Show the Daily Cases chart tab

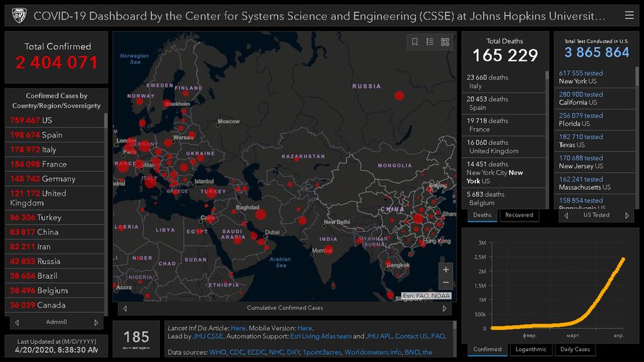(x=575, y=350)
